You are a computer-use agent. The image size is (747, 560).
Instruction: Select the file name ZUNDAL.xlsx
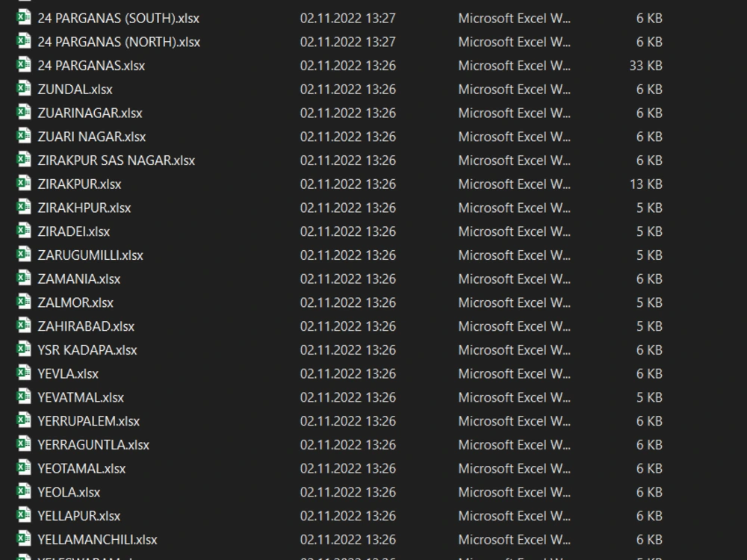point(75,90)
